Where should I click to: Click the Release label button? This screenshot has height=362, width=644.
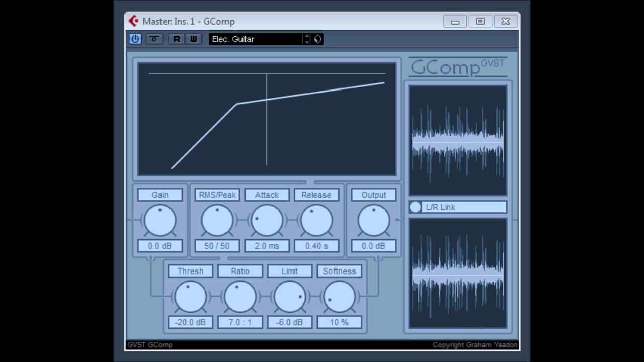pos(316,195)
